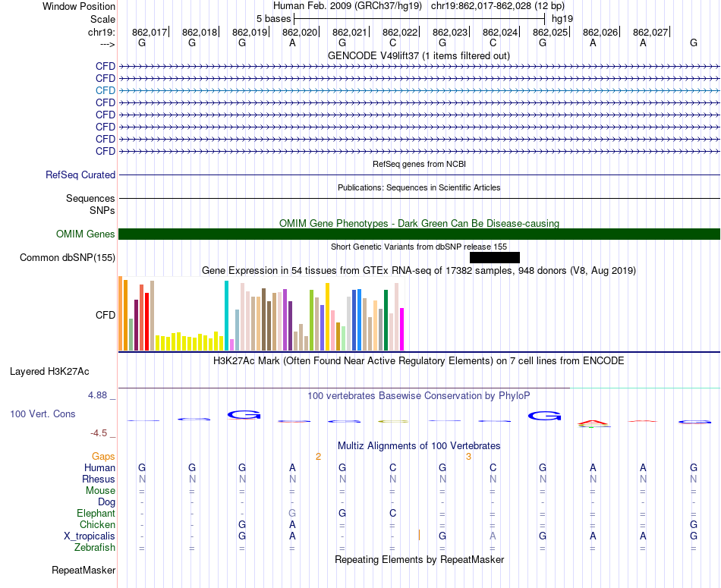Click the GENCODE V49lift37 track title

tap(418, 55)
